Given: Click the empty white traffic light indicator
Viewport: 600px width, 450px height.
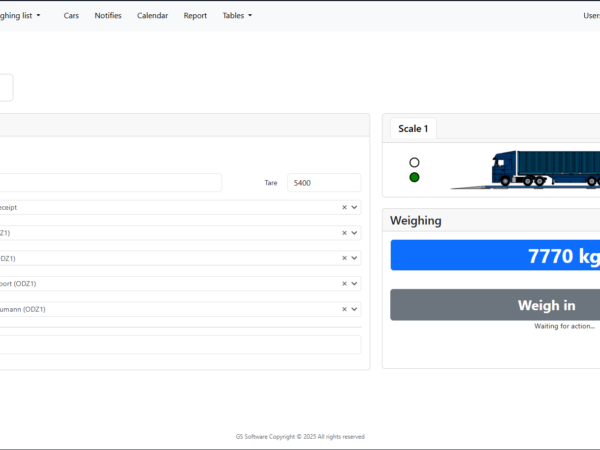Looking at the screenshot, I should coord(414,163).
